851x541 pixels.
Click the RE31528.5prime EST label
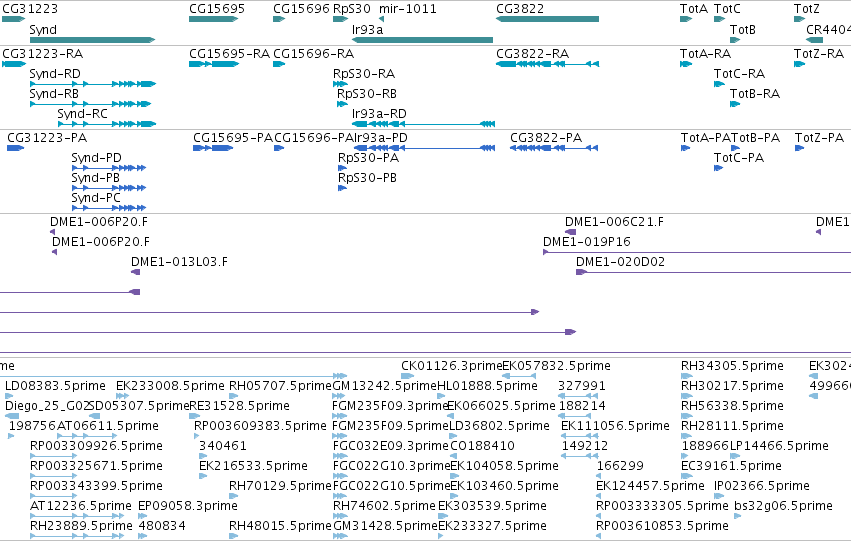click(x=239, y=406)
